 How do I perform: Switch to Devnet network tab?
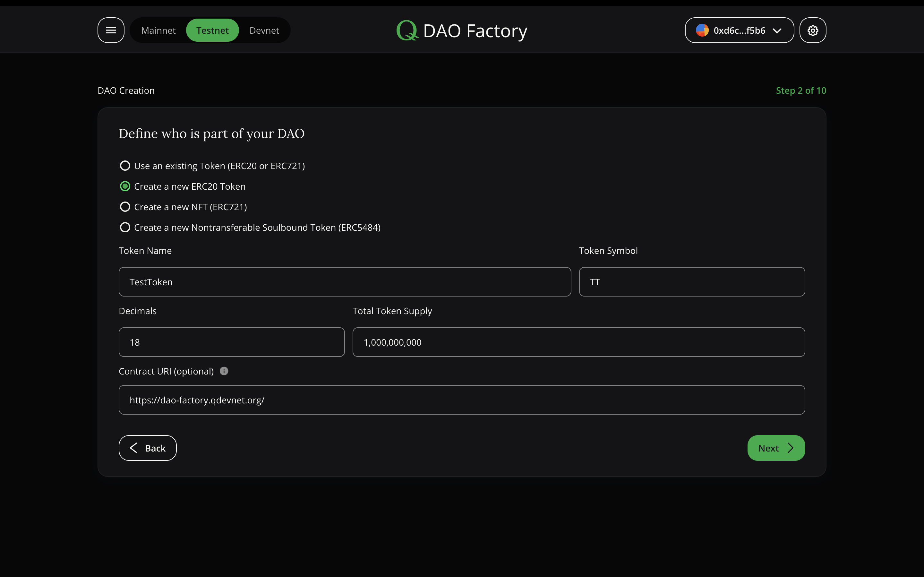pyautogui.click(x=264, y=30)
